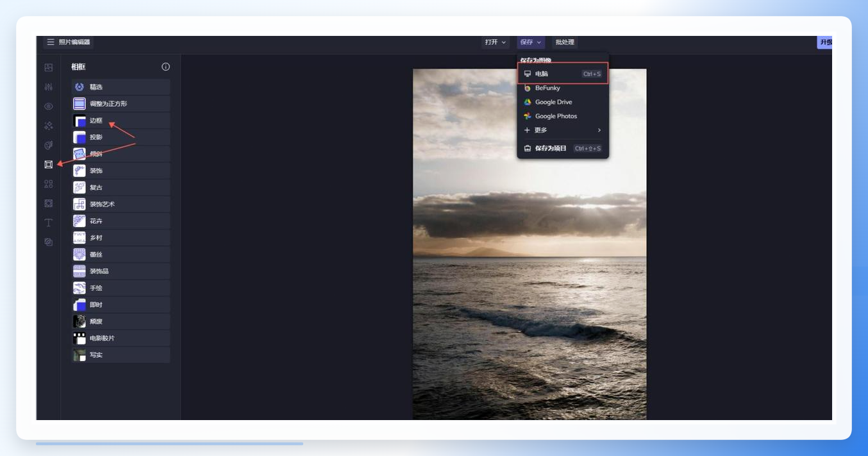Choose the 调整为正方形 frame option
Image resolution: width=868 pixels, height=456 pixels.
point(121,104)
